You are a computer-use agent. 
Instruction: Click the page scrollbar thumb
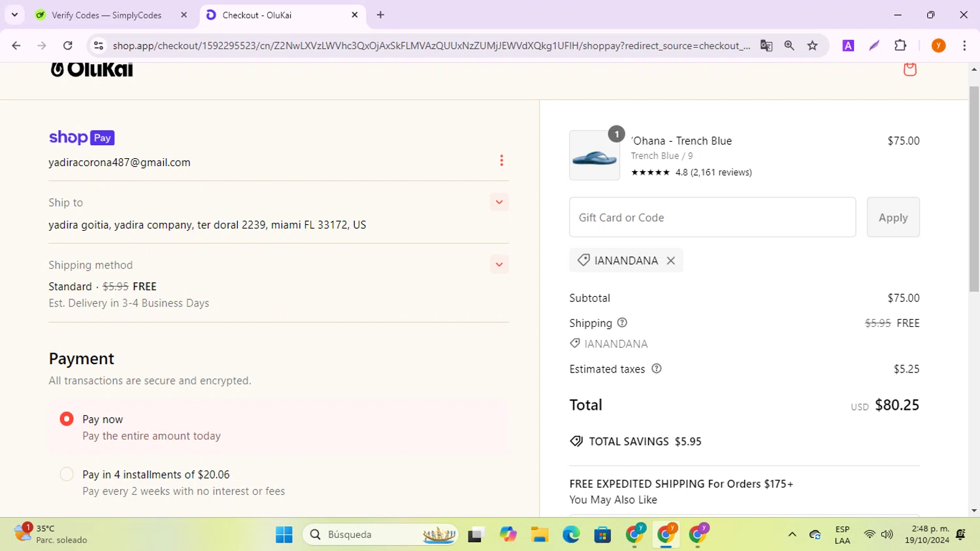point(974,190)
